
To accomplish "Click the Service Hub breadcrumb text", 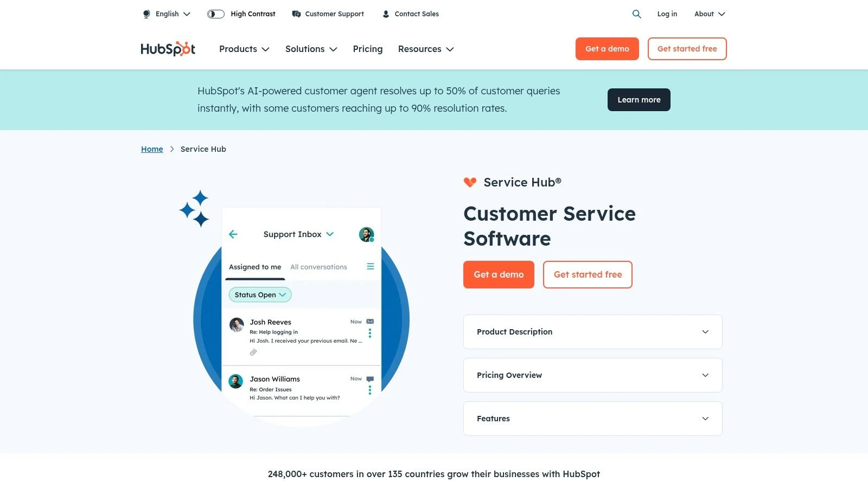I will [203, 149].
